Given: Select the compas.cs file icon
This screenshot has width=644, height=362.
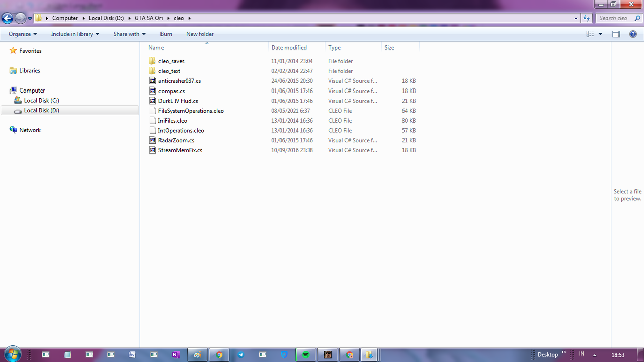Looking at the screenshot, I should tap(153, 91).
